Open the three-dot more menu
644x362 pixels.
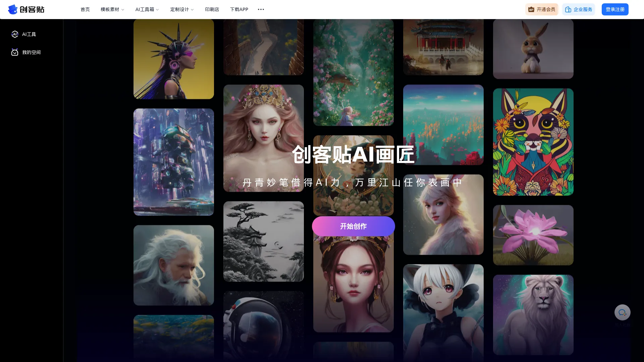tap(261, 9)
